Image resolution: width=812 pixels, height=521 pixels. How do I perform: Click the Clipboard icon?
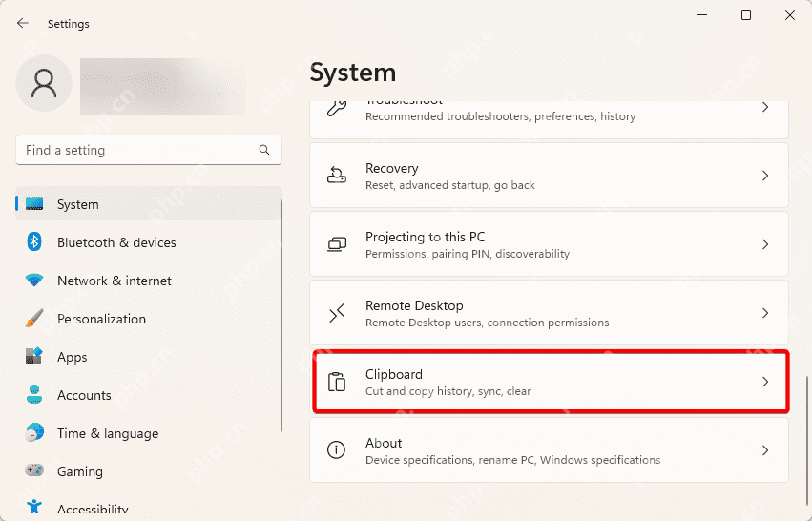coord(337,382)
